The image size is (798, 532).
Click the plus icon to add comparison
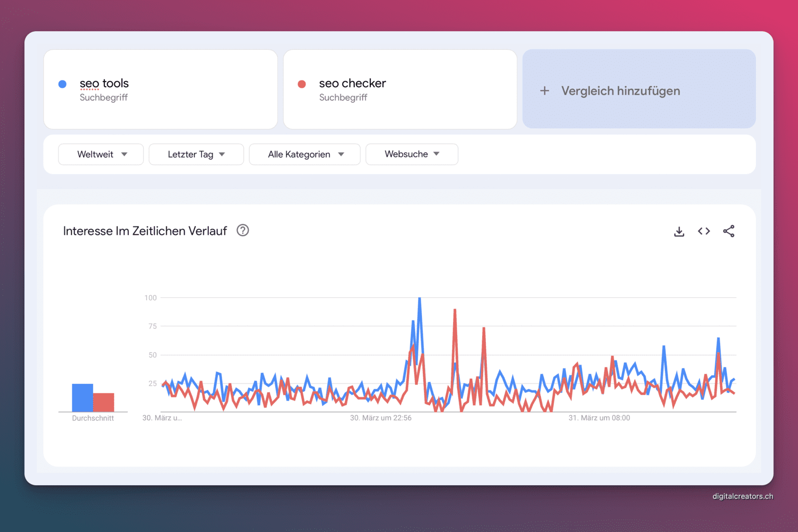tap(544, 91)
